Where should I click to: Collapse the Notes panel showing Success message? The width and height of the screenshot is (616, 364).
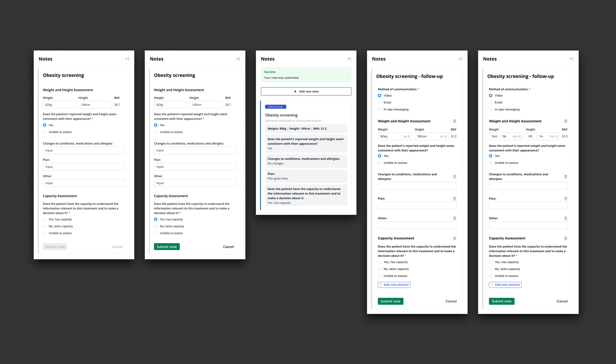[349, 59]
